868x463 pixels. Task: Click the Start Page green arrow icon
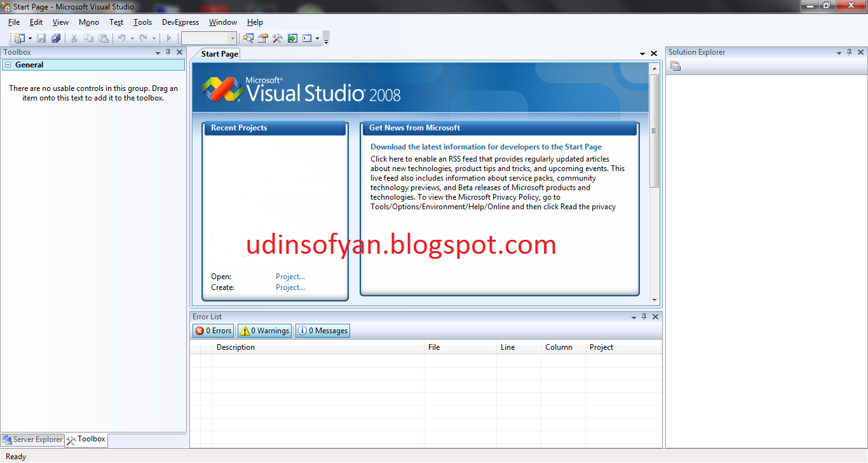(x=292, y=38)
